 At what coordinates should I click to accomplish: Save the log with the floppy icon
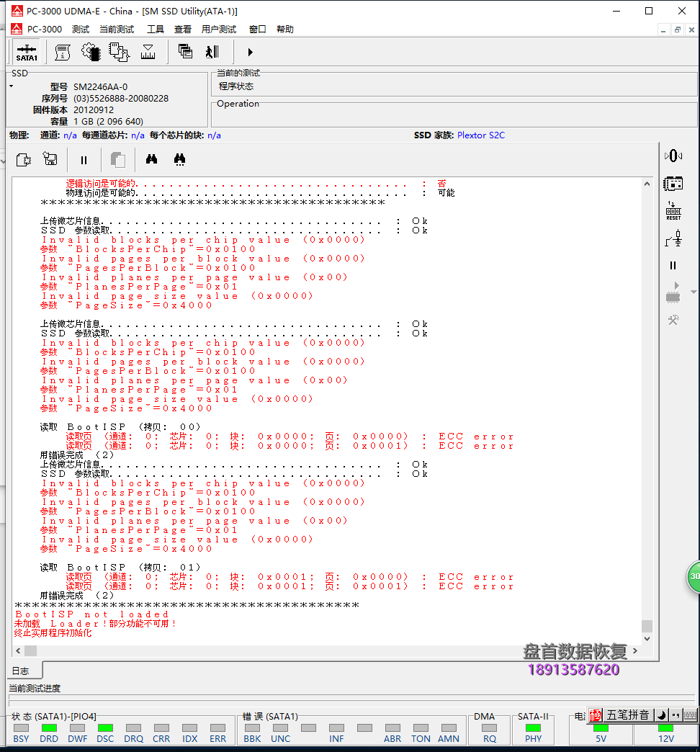50,158
